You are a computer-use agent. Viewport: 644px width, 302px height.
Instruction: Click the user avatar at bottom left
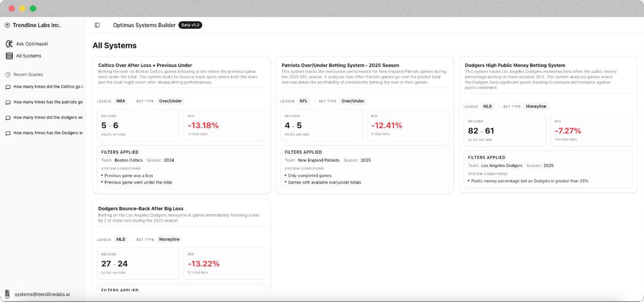(7, 294)
